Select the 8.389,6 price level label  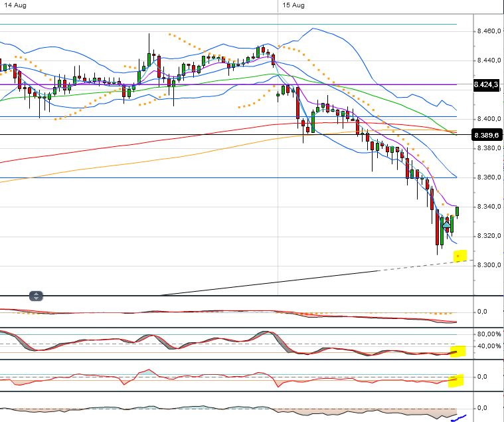coord(487,135)
